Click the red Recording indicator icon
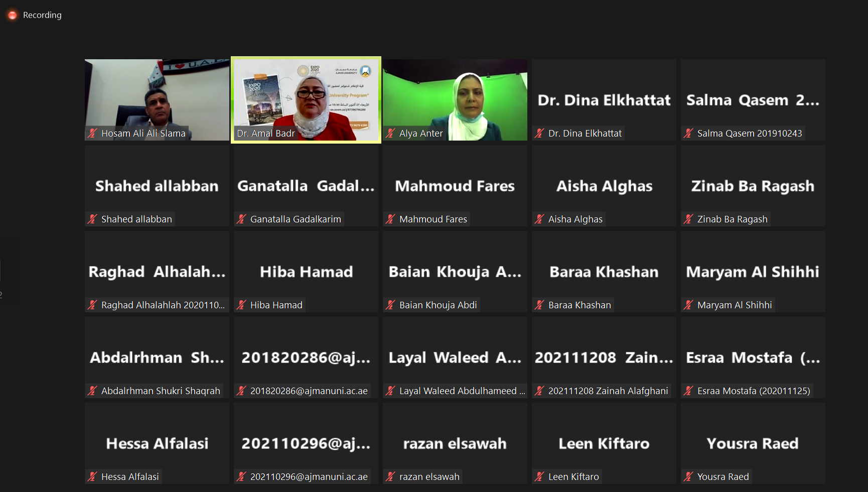This screenshot has width=868, height=492. (x=12, y=15)
